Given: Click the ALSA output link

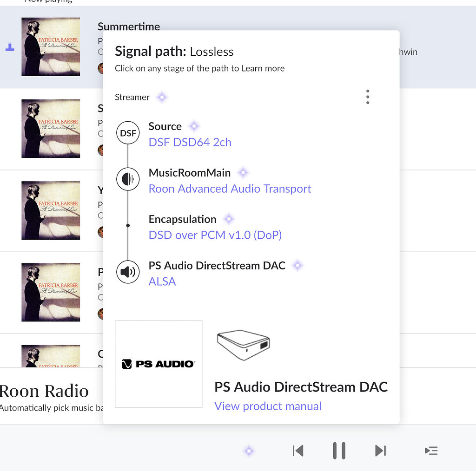Looking at the screenshot, I should (162, 281).
